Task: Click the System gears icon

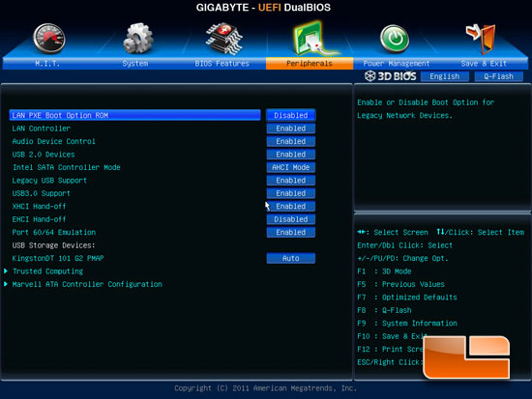Action: point(137,38)
